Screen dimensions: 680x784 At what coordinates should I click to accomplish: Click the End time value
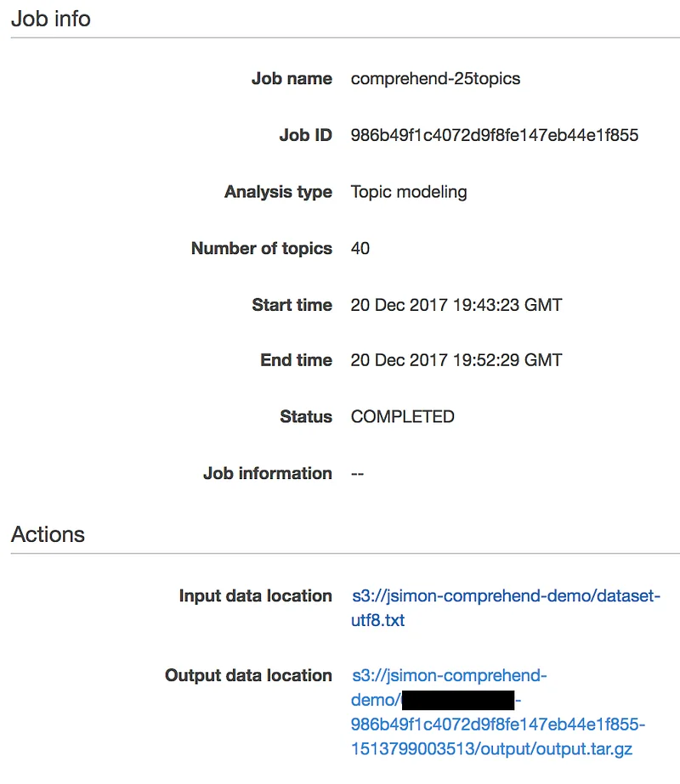[456, 360]
